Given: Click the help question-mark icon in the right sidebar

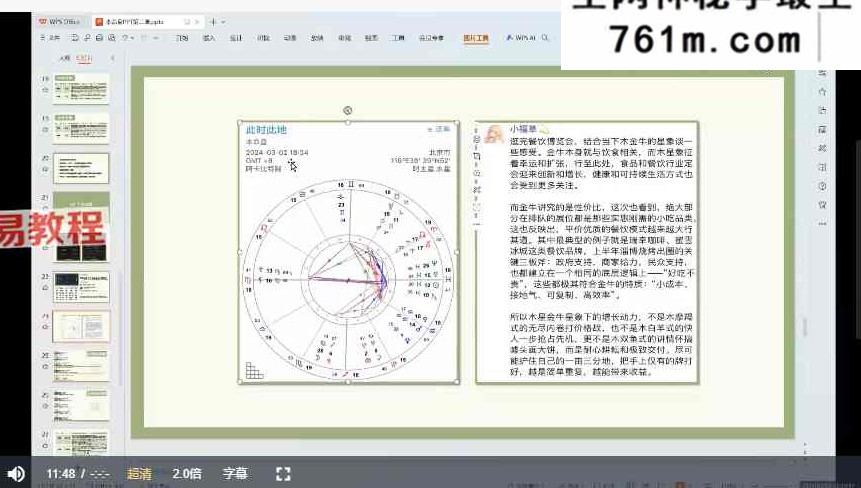Looking at the screenshot, I should (x=822, y=186).
